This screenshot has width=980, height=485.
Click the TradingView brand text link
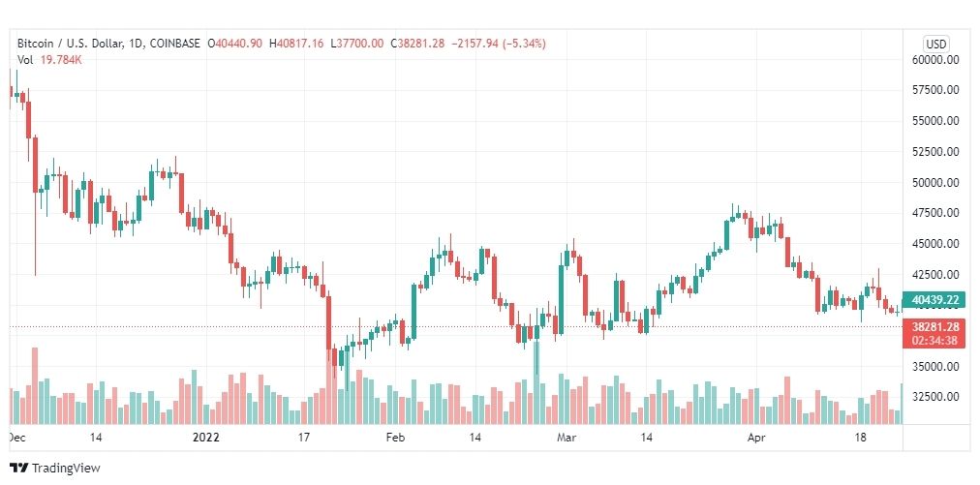point(66,468)
